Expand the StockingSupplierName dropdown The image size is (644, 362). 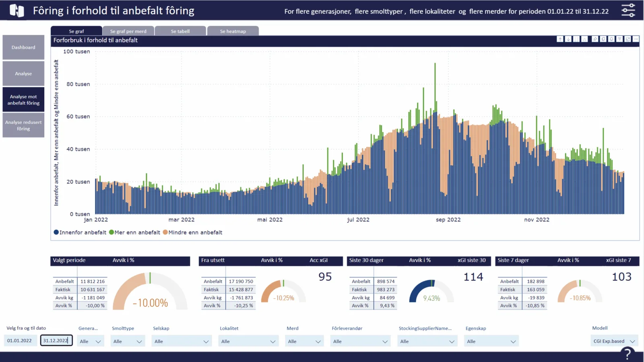(428, 341)
